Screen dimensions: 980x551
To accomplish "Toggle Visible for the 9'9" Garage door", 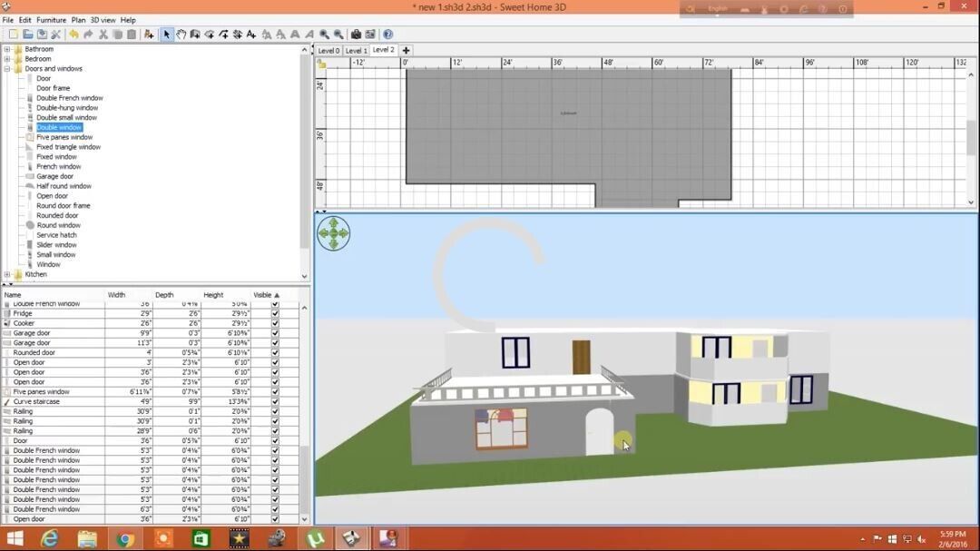I will [x=275, y=333].
